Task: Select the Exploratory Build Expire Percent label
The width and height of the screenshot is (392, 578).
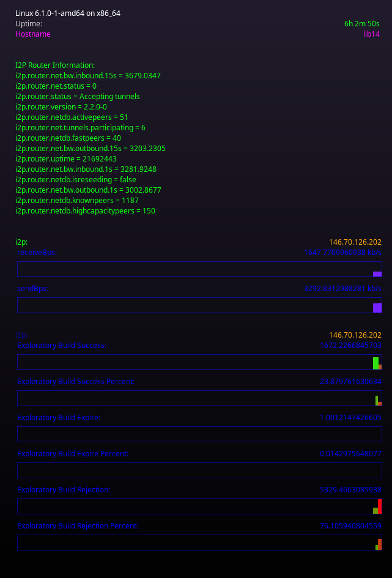Action: [73, 454]
